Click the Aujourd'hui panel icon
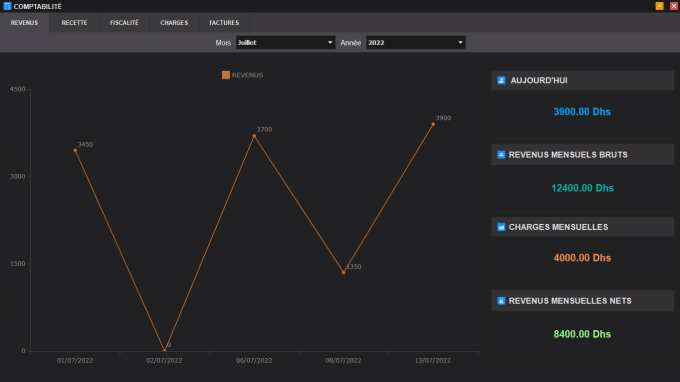Image resolution: width=680 pixels, height=382 pixels. tap(501, 80)
